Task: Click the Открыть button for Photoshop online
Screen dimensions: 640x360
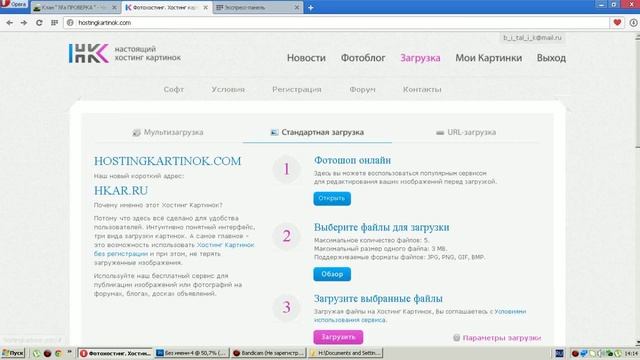Action: click(x=332, y=198)
